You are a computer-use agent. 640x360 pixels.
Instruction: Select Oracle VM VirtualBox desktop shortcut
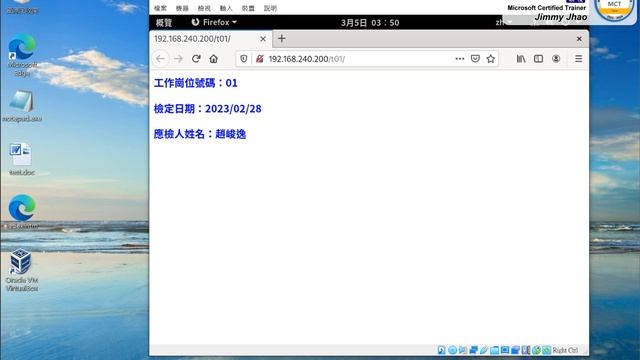pyautogui.click(x=22, y=270)
